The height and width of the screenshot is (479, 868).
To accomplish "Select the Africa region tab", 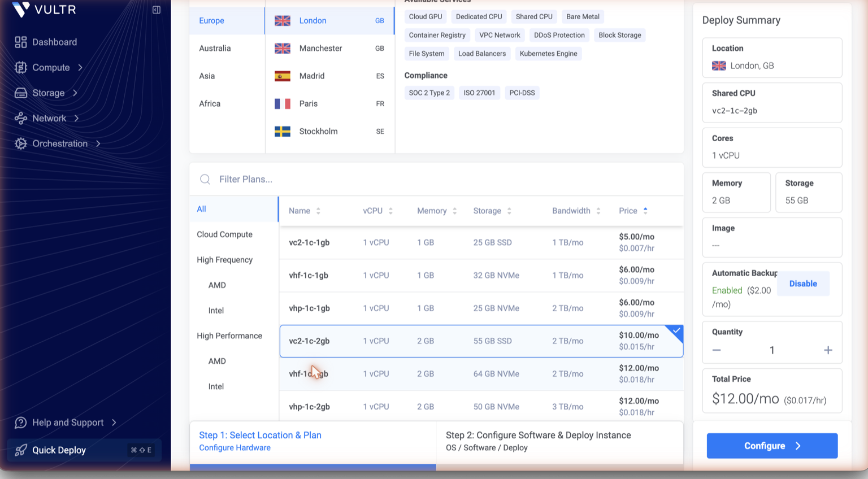I will tap(227, 104).
